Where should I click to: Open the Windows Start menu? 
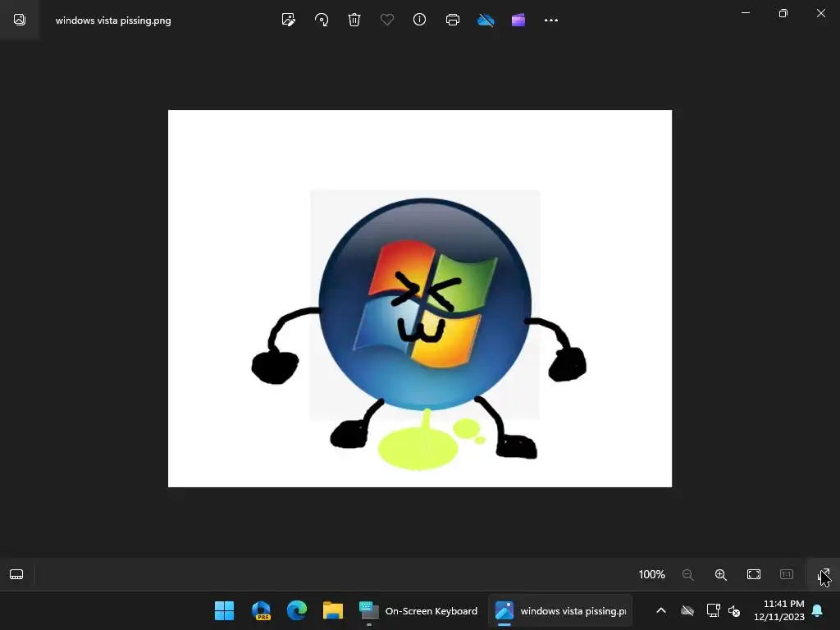224,610
